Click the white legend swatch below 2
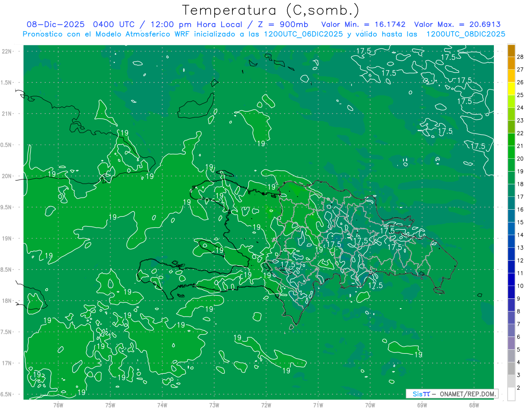Screen dimensions: 532x411 pos(511,394)
